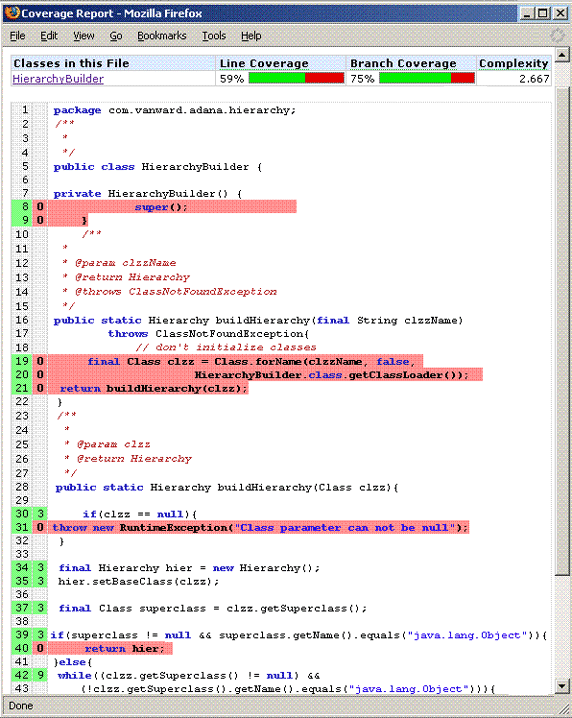
Task: Open the Help menu
Action: (251, 36)
